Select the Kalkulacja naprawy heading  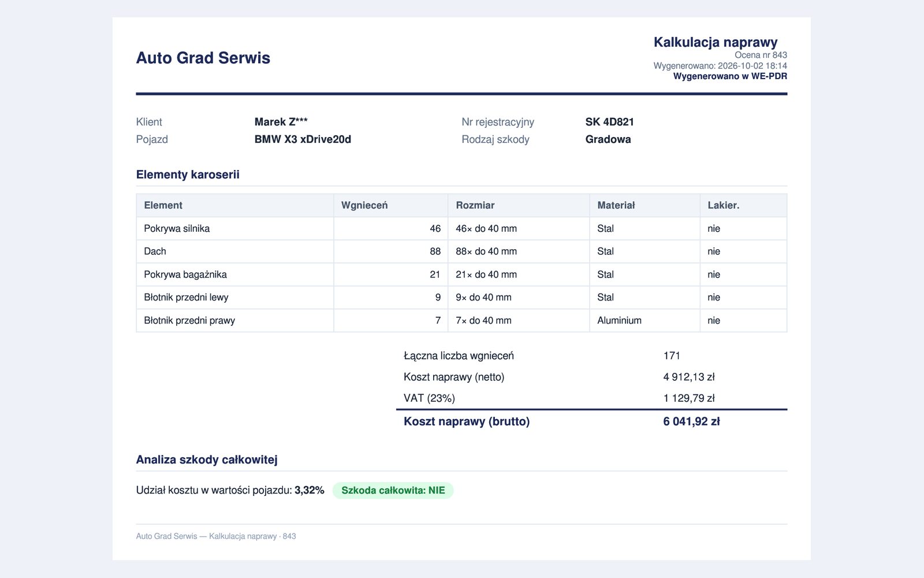(x=716, y=42)
